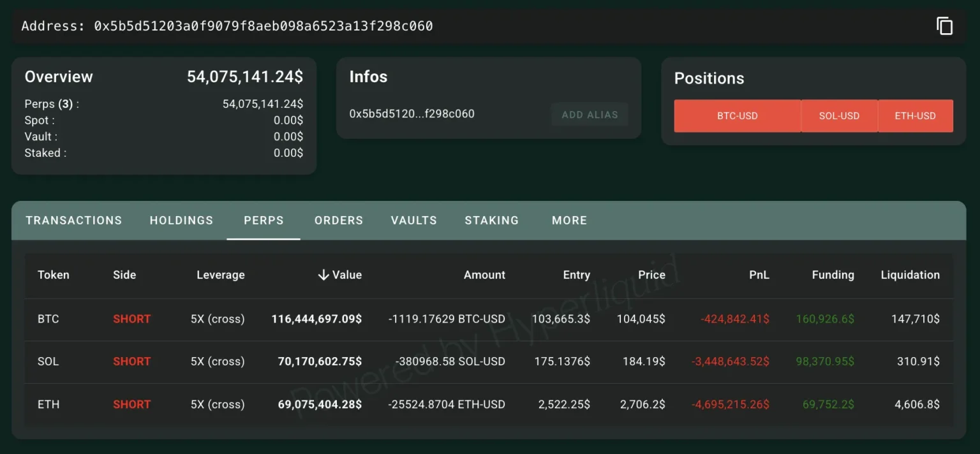Sort the table by the PnL column
The image size is (980, 454).
tap(760, 275)
